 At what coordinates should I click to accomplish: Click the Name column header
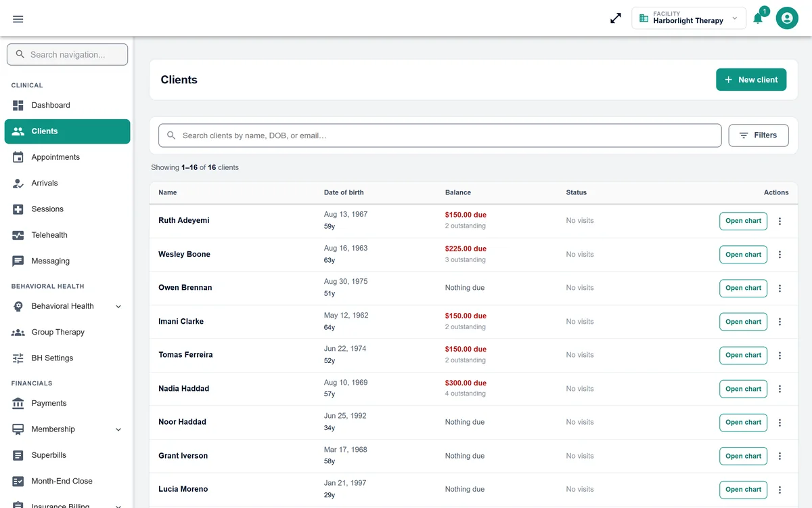168,192
